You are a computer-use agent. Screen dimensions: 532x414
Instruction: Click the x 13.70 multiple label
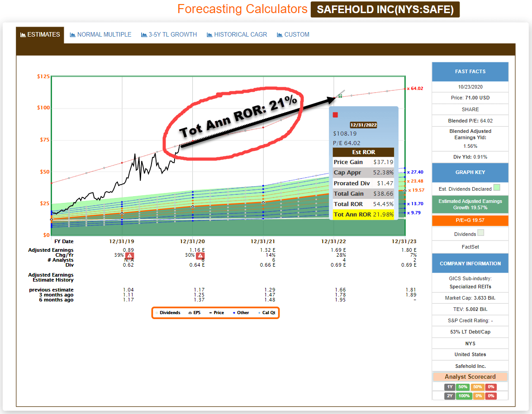click(415, 204)
